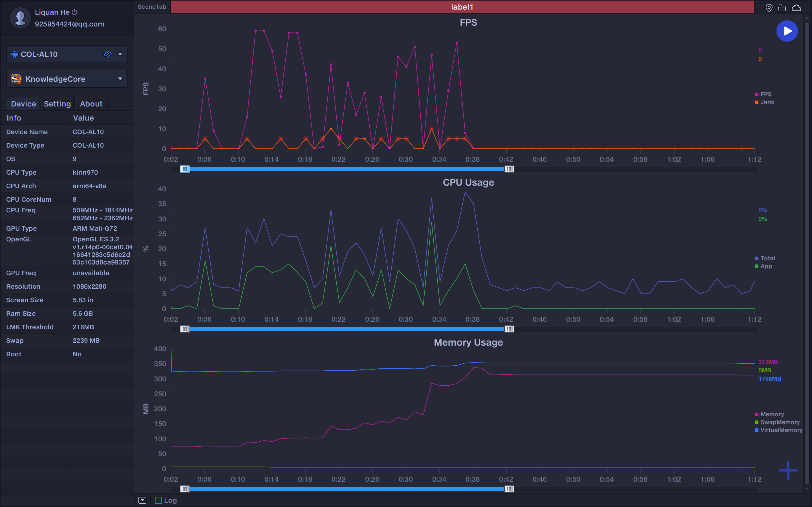Click the About tab
This screenshot has height=507, width=812.
pyautogui.click(x=91, y=103)
